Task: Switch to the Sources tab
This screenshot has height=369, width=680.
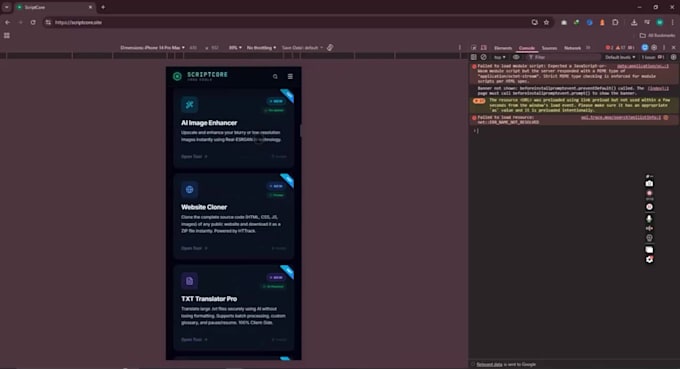Action: pos(549,48)
